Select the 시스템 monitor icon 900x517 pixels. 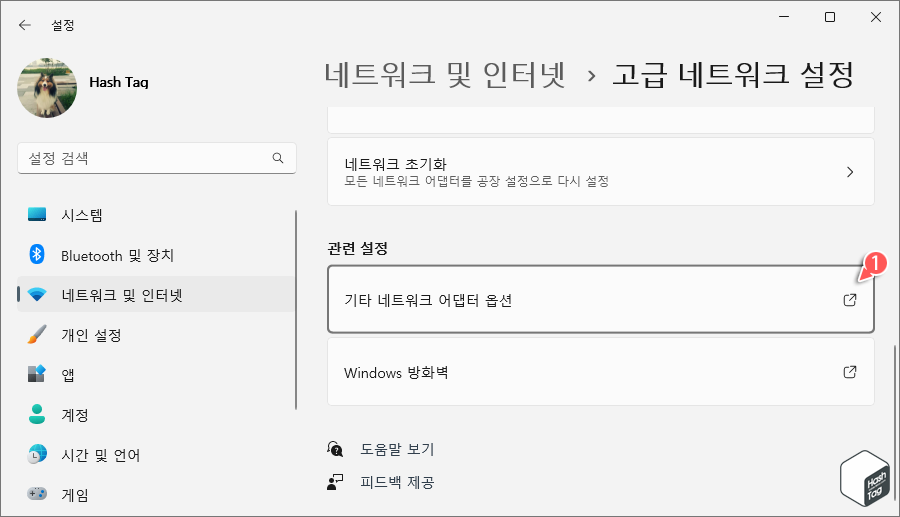coord(37,215)
